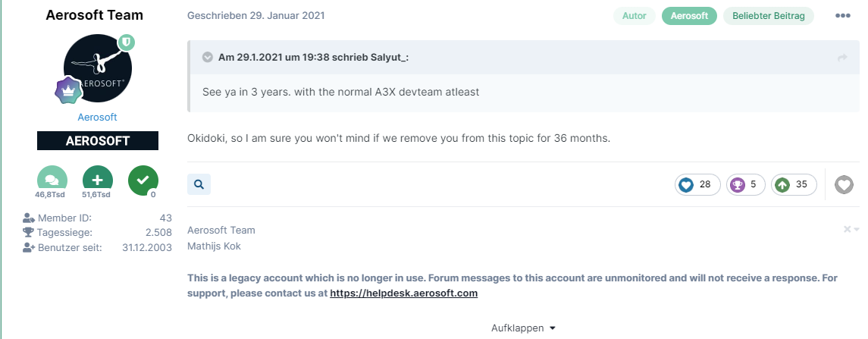Click the green checkmark solutions icon
Image resolution: width=868 pixels, height=339 pixels.
pos(143,180)
